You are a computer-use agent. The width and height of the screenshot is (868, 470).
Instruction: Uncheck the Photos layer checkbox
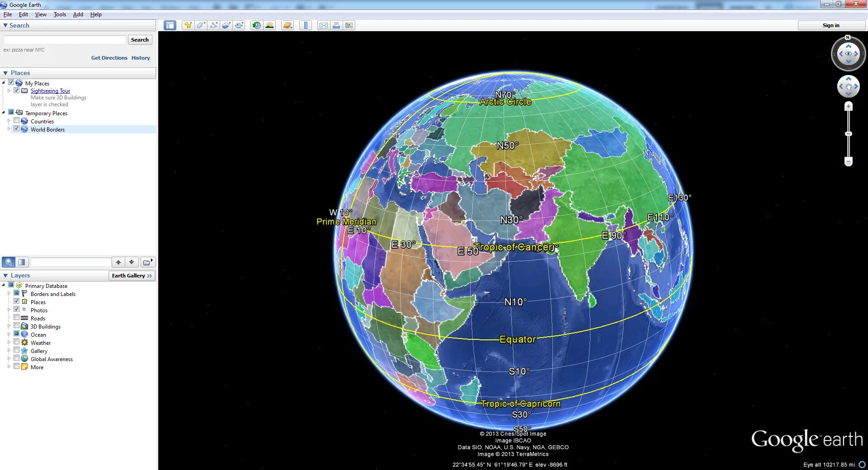pyautogui.click(x=17, y=310)
